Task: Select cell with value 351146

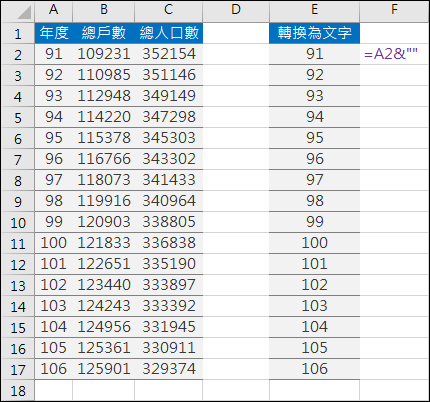Action: (169, 75)
